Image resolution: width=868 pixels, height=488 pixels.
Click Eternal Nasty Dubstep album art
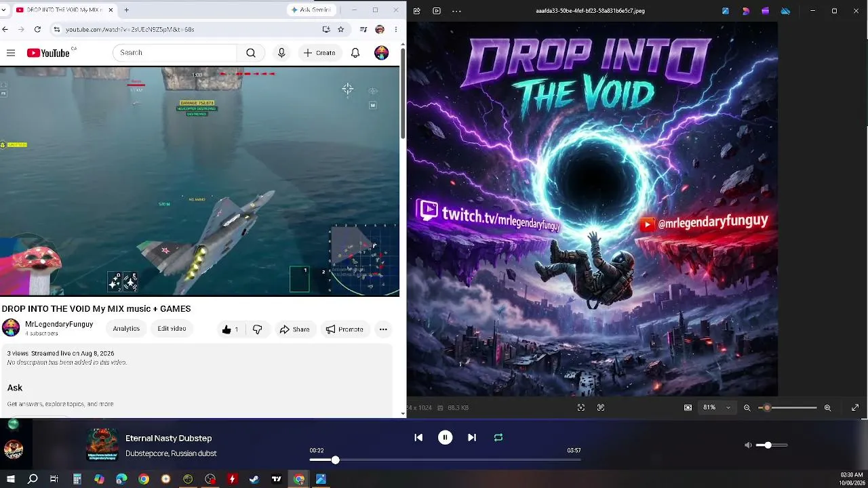(x=102, y=445)
